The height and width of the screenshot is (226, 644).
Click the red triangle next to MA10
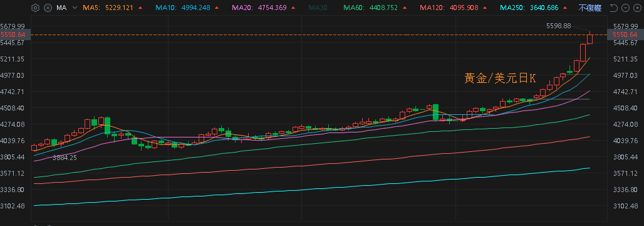[217, 8]
